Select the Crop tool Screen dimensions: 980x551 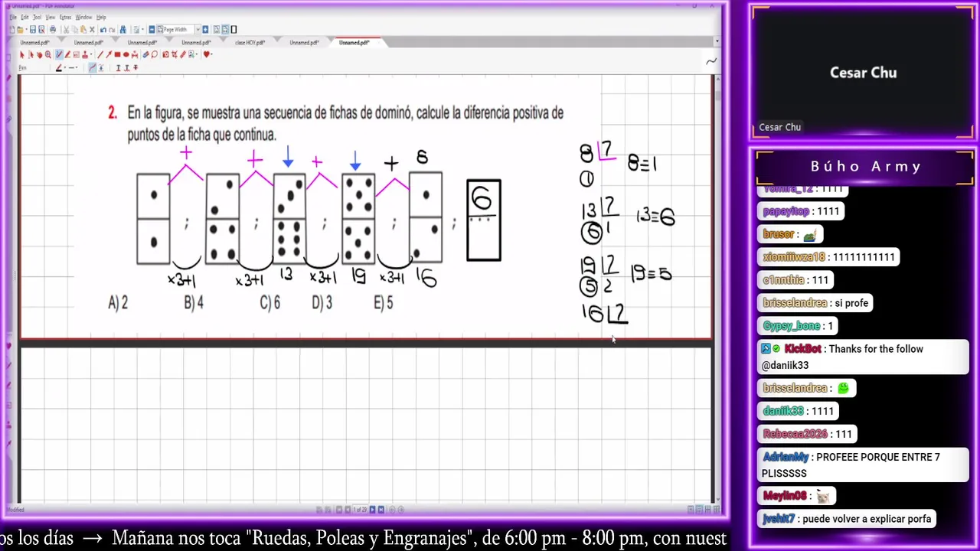175,55
